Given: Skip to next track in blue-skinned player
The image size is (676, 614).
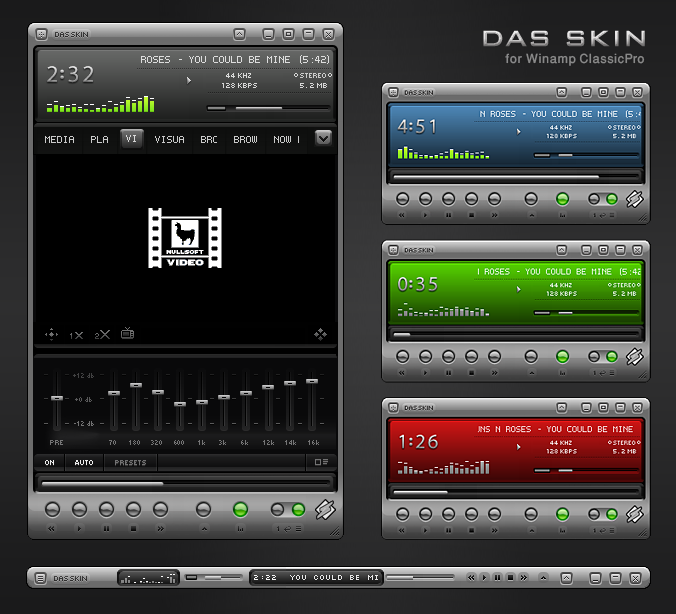Looking at the screenshot, I should 494,199.
